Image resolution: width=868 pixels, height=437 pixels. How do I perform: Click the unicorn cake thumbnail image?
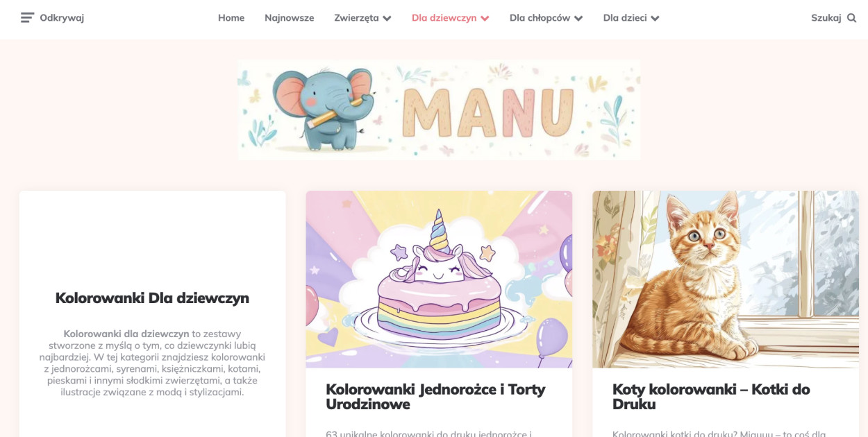(439, 280)
